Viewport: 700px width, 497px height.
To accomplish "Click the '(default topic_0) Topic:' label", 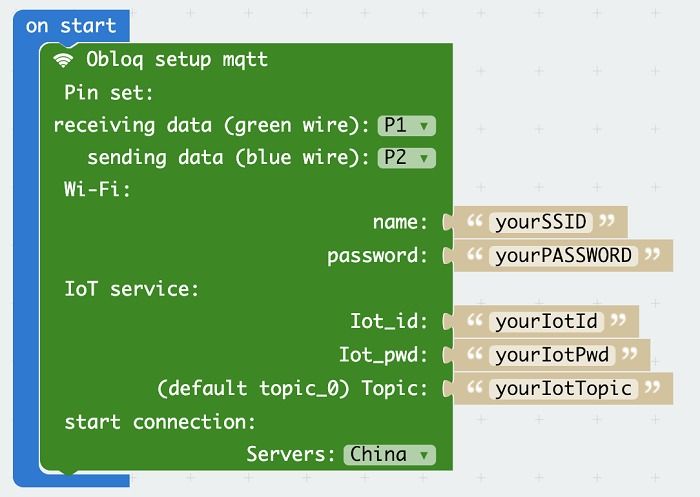I will pyautogui.click(x=292, y=388).
